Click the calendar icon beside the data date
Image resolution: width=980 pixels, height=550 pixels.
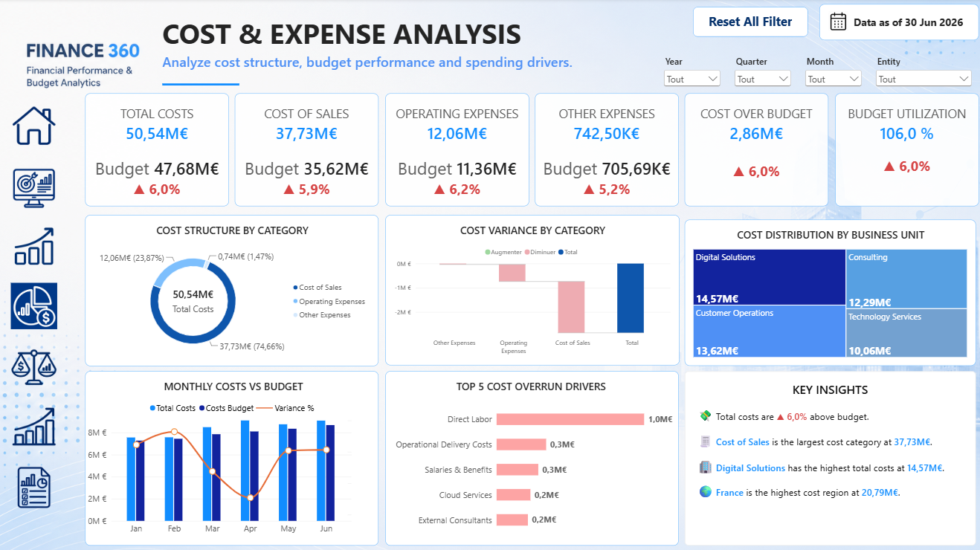click(x=838, y=22)
